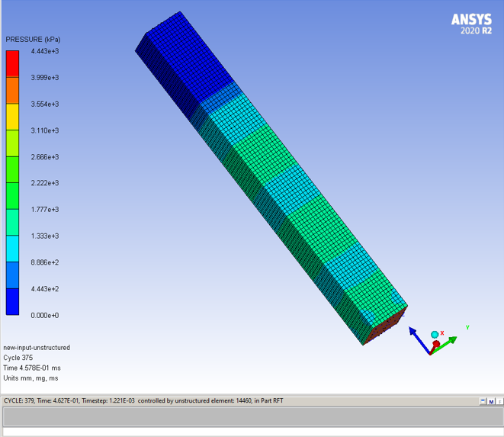Click the Time 4.578E-01 ms label
Viewport: 504px width, 437px height.
click(x=32, y=368)
